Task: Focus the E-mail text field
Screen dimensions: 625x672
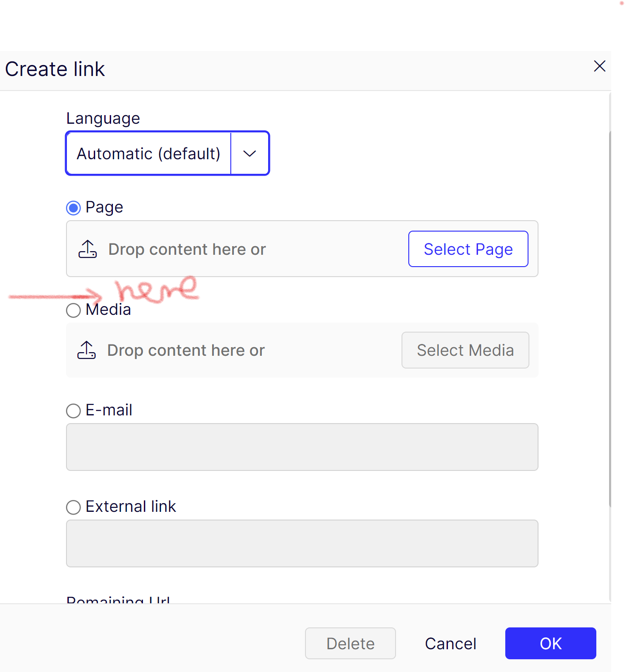Action: (302, 447)
